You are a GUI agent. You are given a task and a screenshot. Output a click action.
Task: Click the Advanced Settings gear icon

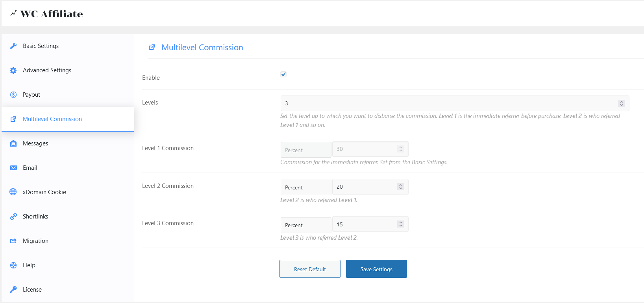(13, 70)
